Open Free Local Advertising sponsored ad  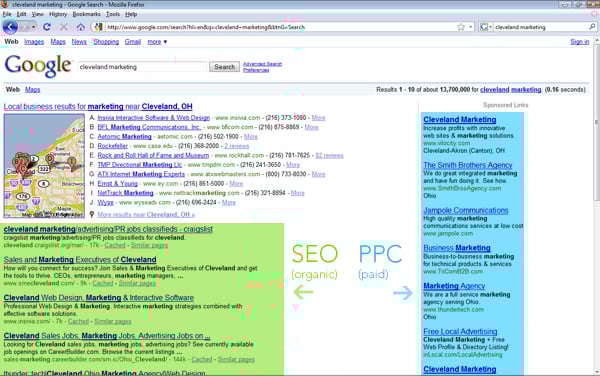(x=460, y=331)
